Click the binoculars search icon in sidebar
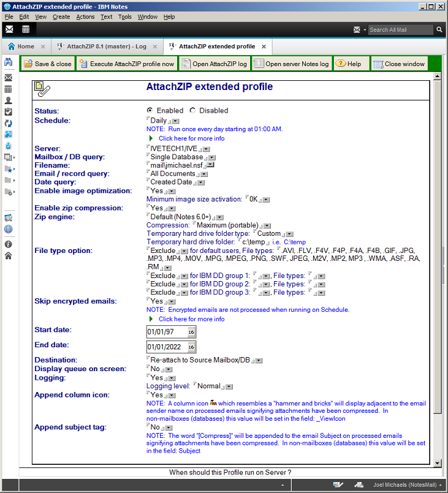The width and height of the screenshot is (448, 493). point(9,62)
